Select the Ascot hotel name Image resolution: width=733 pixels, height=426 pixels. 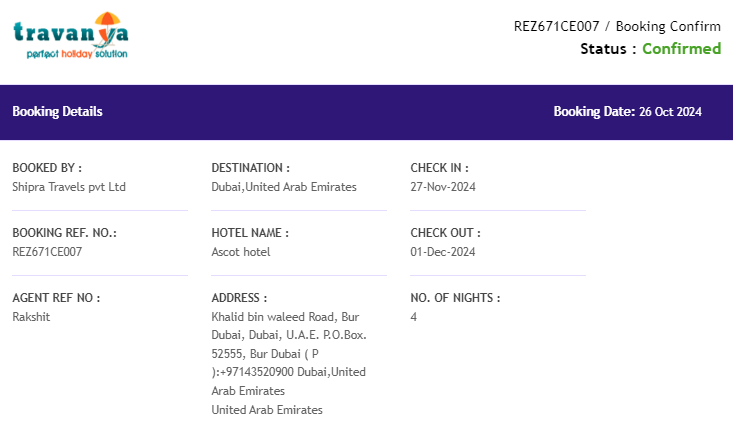(x=241, y=252)
